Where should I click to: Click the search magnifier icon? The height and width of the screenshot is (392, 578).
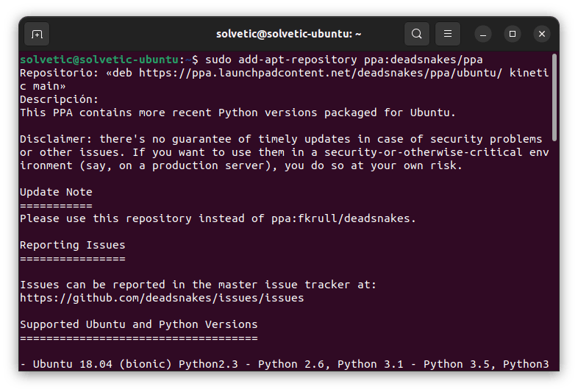pos(417,34)
